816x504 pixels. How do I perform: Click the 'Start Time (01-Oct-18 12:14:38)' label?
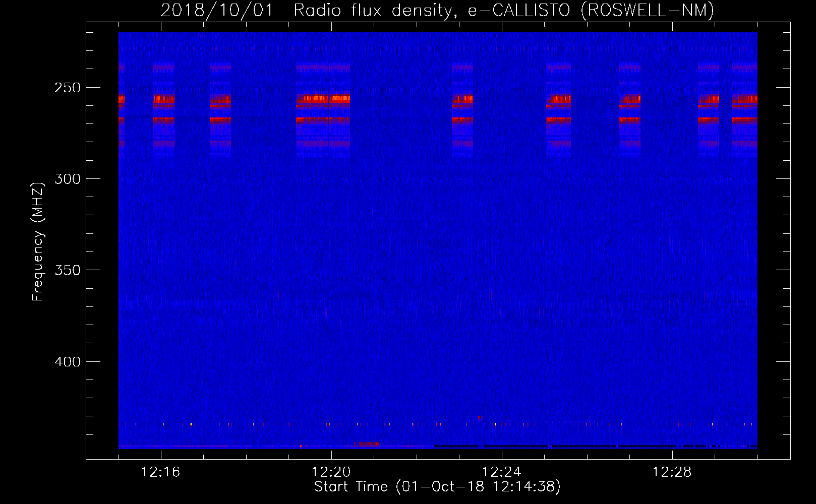[437, 487]
